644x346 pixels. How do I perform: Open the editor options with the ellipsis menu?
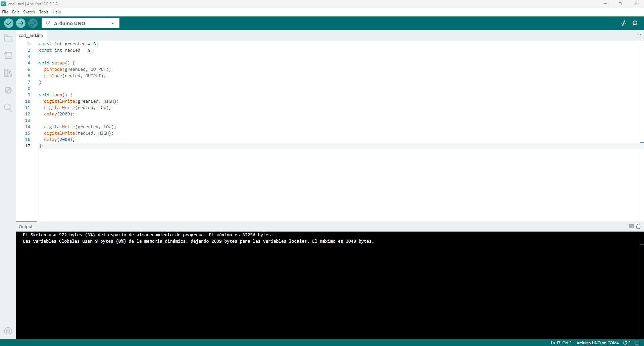(638, 35)
